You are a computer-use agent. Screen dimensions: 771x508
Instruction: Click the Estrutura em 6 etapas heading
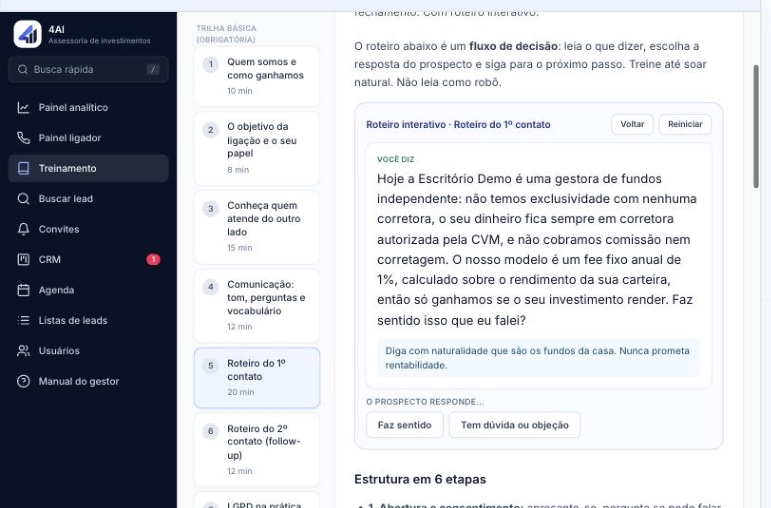click(x=420, y=479)
